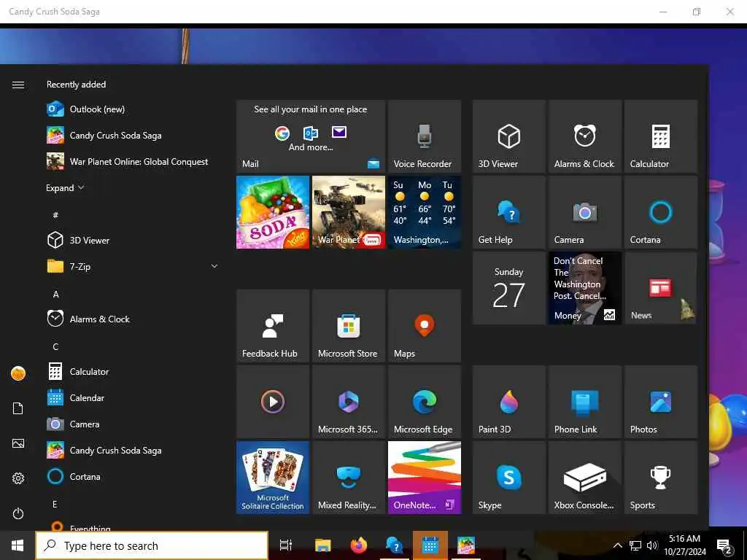
Task: Click the Windows Start button
Action: [x=18, y=545]
